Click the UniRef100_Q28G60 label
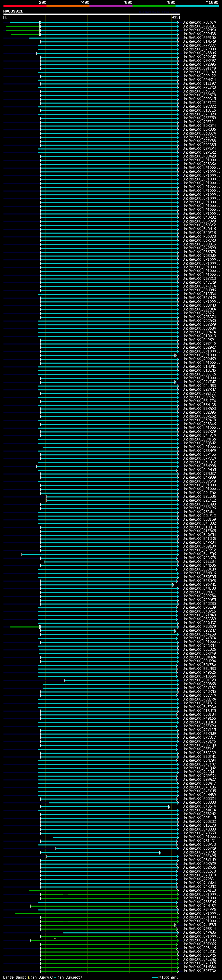Screen dimensions: 222x980 click(x=199, y=164)
